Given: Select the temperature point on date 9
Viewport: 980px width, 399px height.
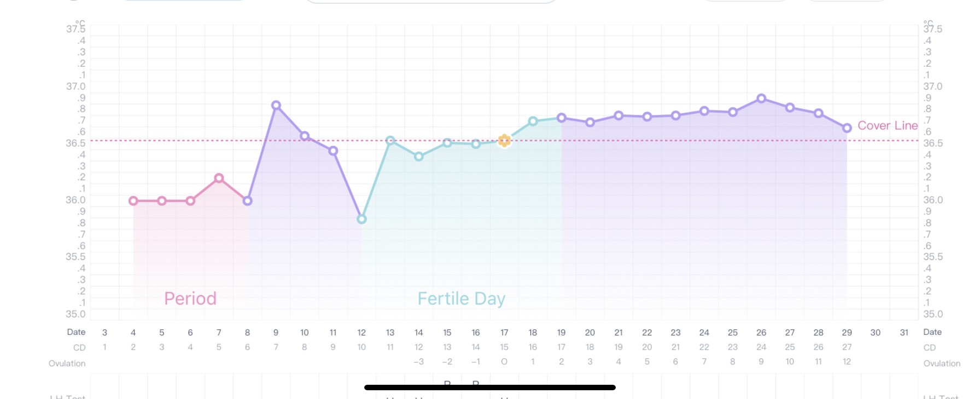Looking at the screenshot, I should pyautogui.click(x=276, y=105).
